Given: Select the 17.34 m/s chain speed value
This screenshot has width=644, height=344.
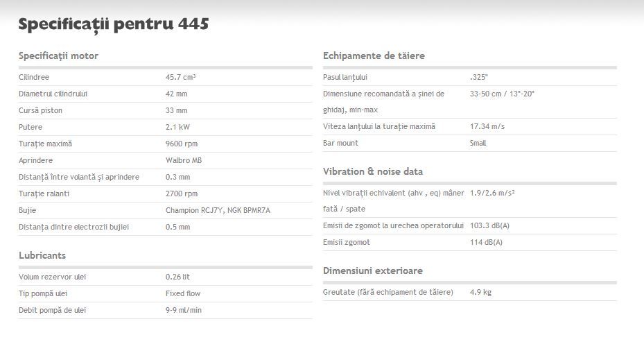Looking at the screenshot, I should [487, 126].
